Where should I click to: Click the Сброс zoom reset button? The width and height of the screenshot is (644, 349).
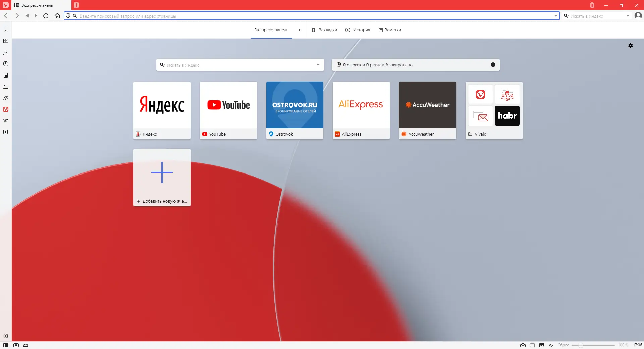563,345
